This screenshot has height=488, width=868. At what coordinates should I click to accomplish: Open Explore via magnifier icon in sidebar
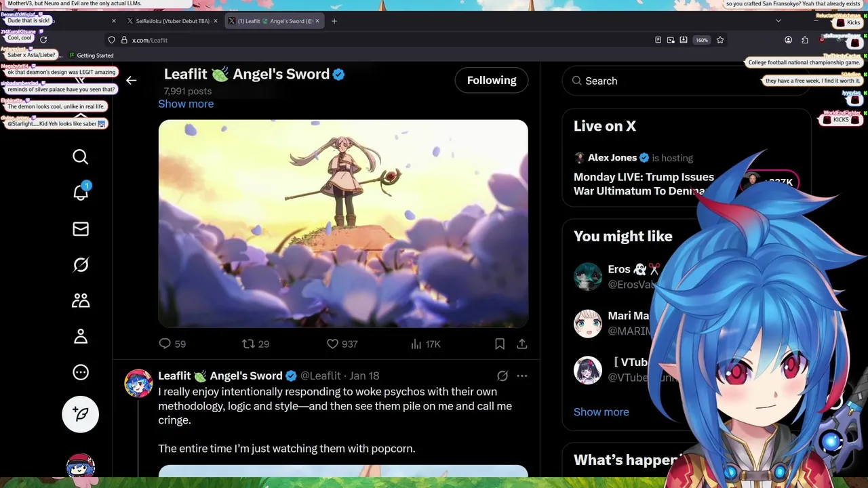click(x=81, y=157)
